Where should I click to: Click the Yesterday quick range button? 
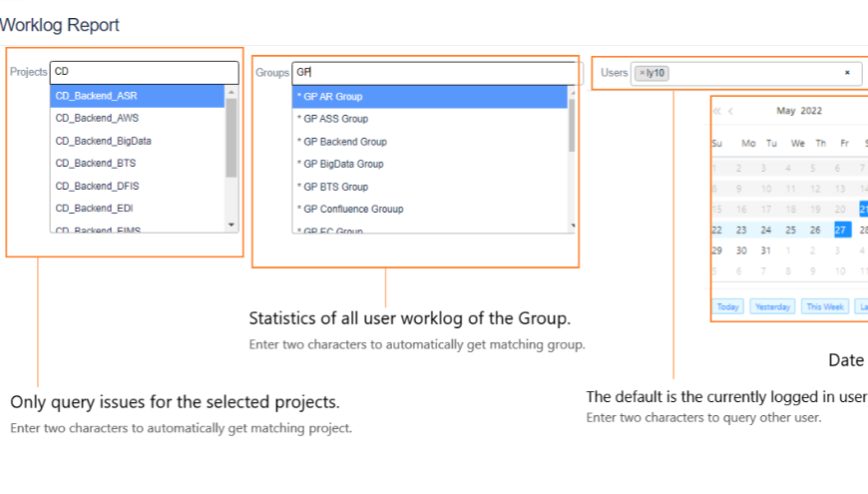click(772, 307)
